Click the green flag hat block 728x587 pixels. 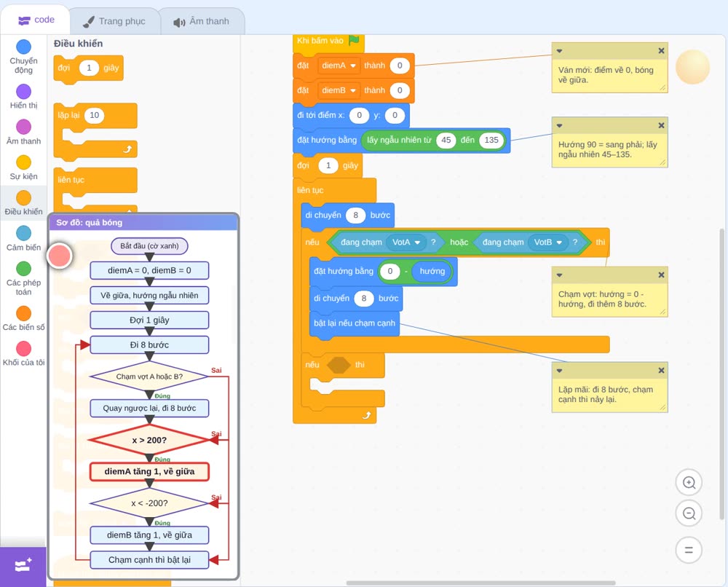(328, 42)
